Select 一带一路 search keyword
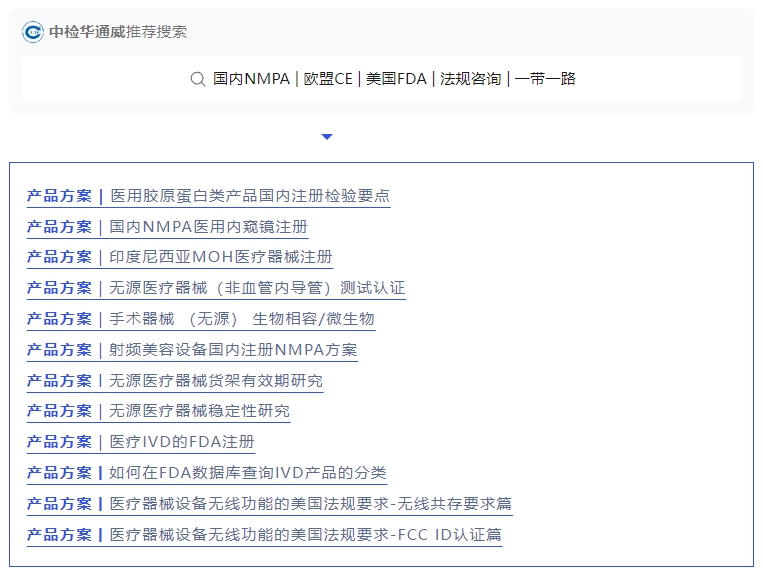This screenshot has height=582, width=763. pos(545,79)
